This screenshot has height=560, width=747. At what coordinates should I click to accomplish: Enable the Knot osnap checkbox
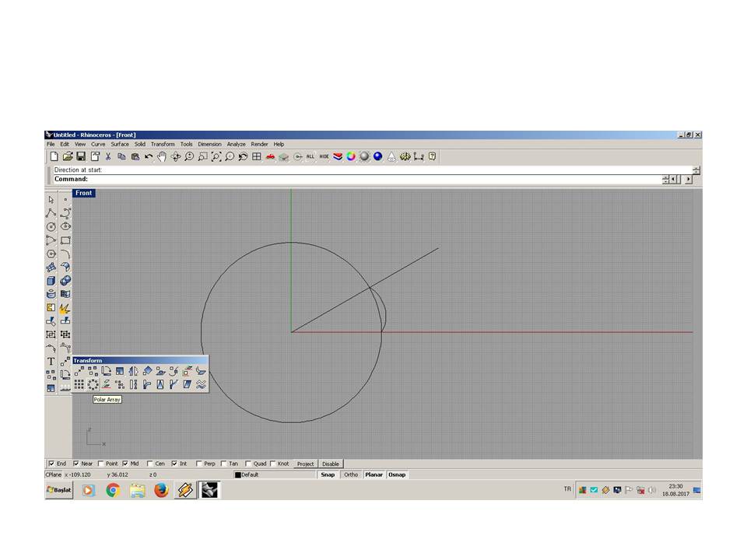coord(273,464)
